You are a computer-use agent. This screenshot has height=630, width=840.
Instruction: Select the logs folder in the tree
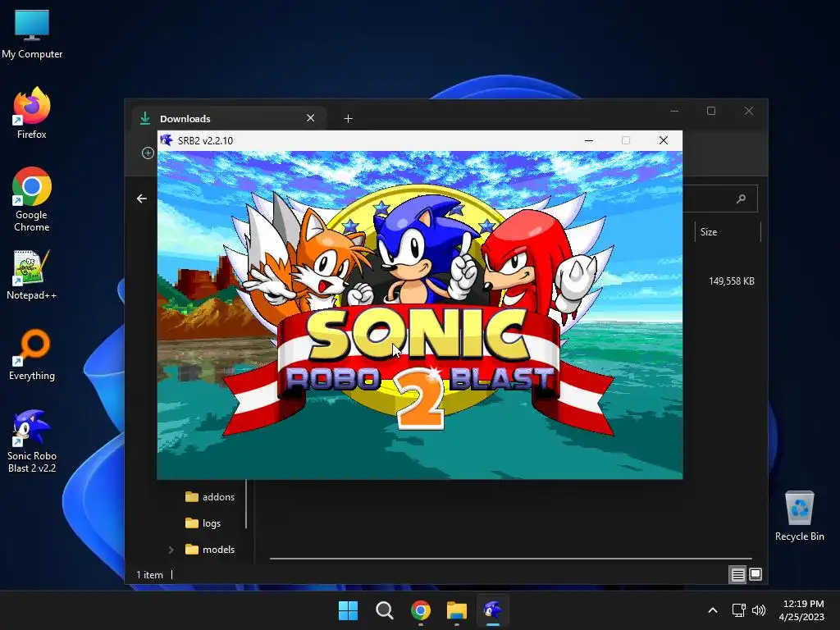(x=203, y=523)
